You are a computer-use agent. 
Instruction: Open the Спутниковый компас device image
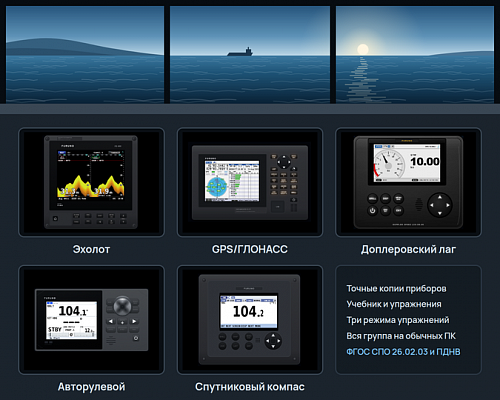click(250, 320)
